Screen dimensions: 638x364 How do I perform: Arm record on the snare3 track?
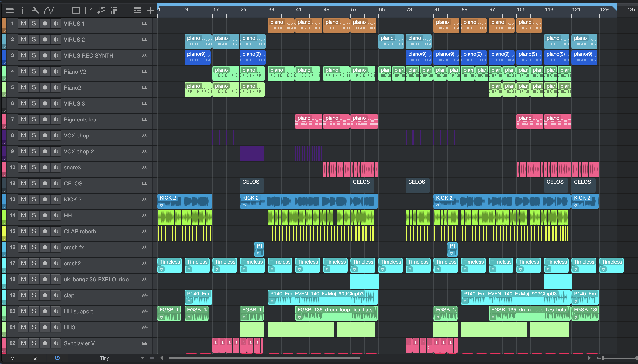(45, 167)
